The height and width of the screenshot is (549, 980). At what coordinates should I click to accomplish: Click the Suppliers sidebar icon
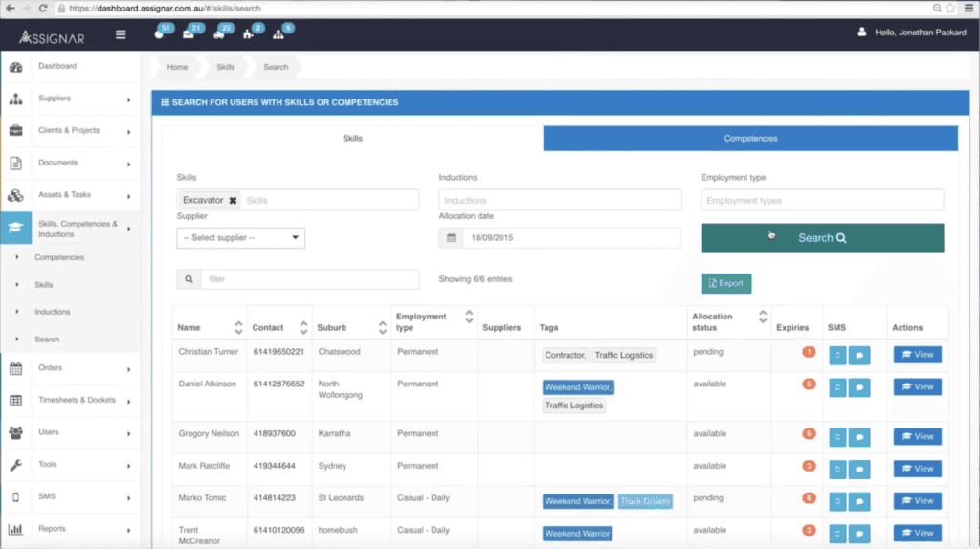tap(15, 99)
